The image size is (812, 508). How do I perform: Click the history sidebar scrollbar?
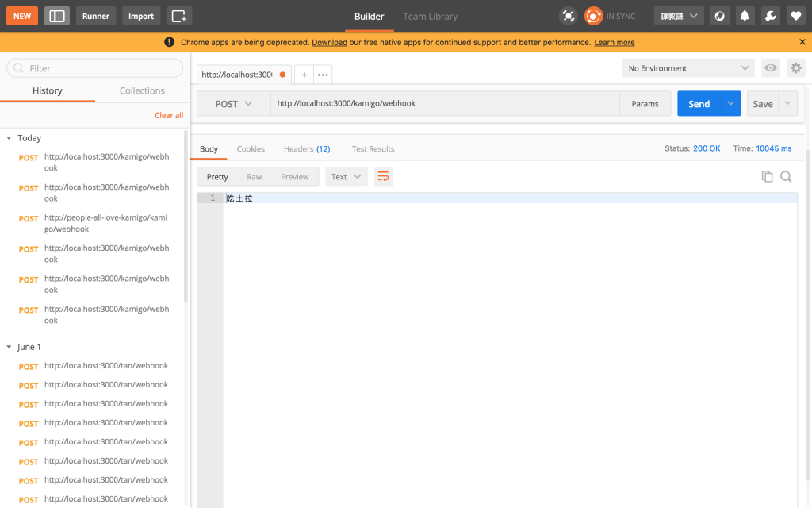pyautogui.click(x=186, y=216)
